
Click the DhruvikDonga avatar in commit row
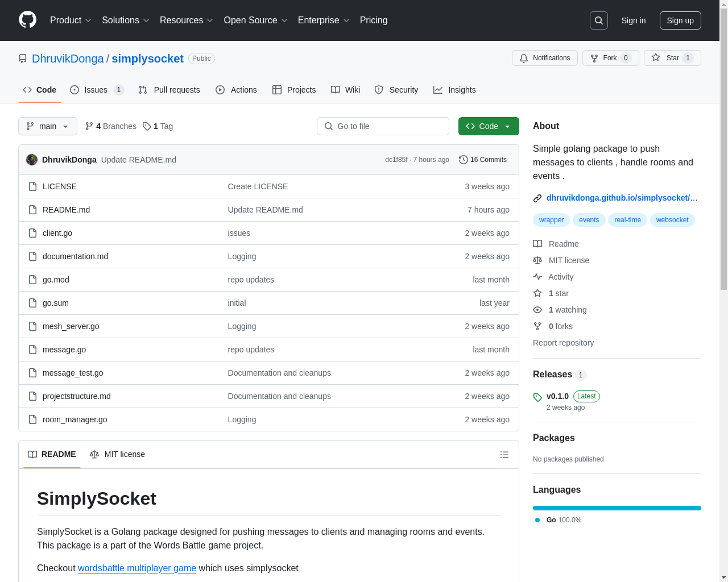pos(32,160)
